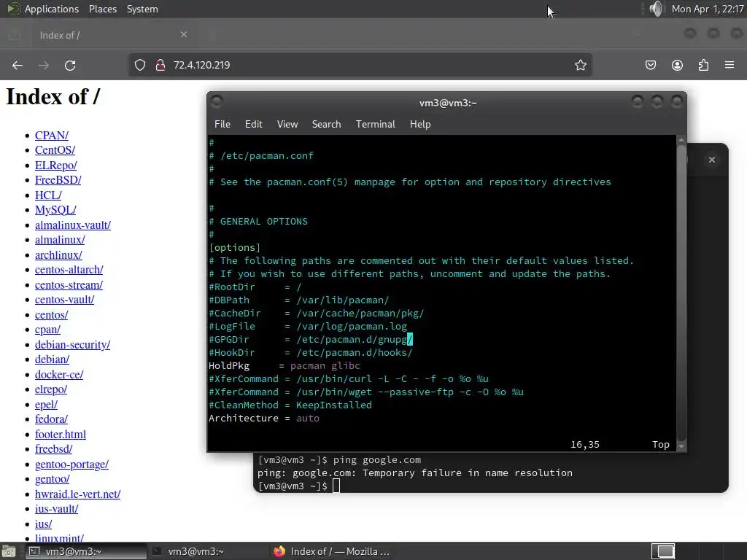Open the gentoo-portage/ link
This screenshot has height=560, width=747.
71,464
